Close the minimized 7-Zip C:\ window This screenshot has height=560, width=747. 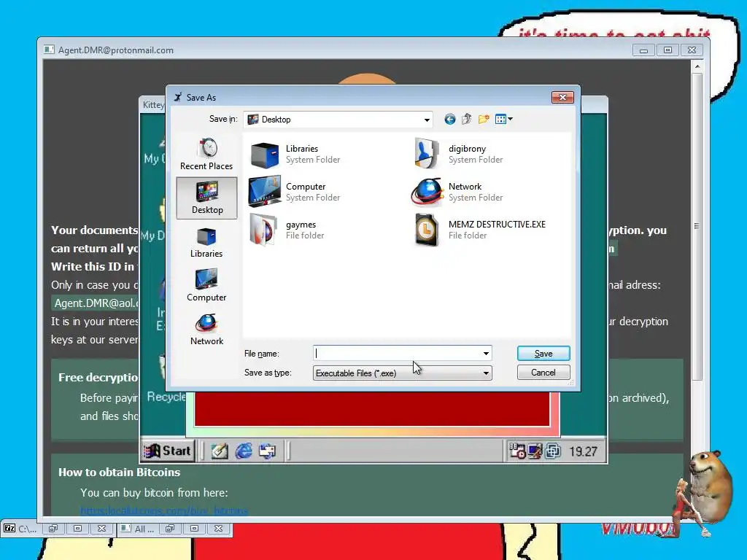pos(102,529)
